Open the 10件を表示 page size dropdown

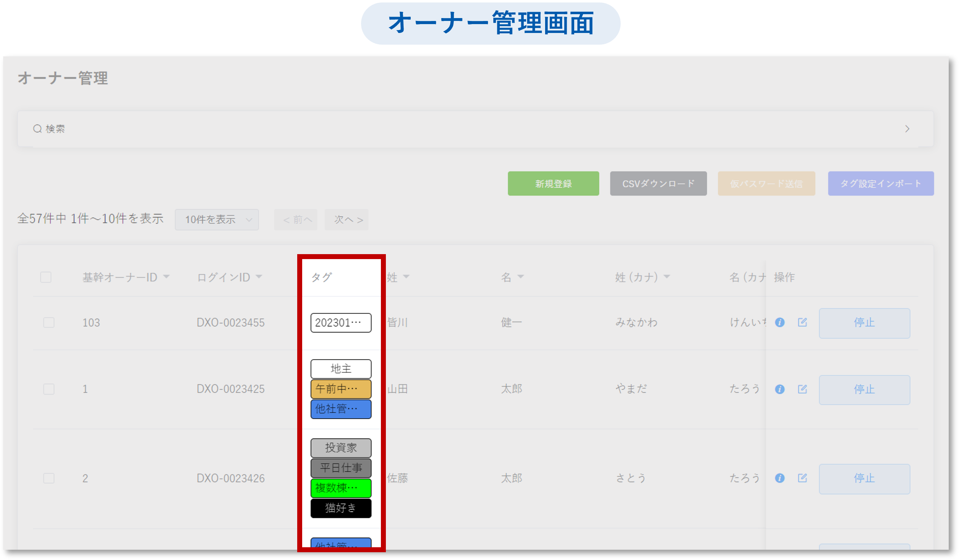(217, 219)
